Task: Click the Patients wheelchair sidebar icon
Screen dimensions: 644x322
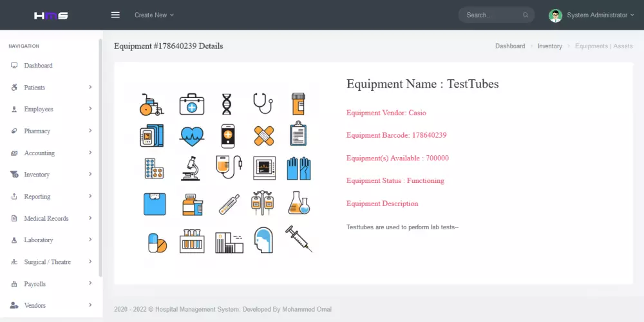Action: tap(14, 88)
